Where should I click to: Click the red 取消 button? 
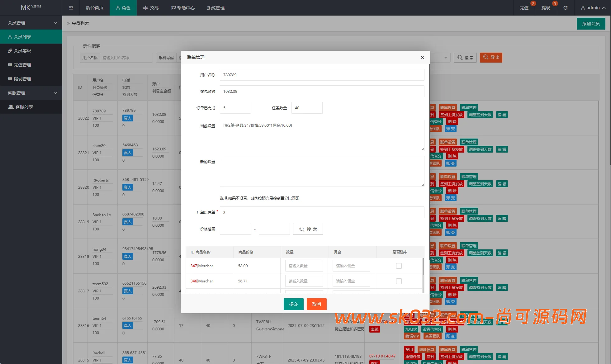pos(316,304)
